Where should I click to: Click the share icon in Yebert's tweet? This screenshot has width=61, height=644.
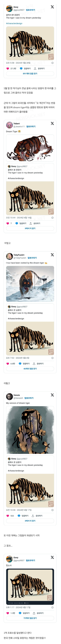31,224
